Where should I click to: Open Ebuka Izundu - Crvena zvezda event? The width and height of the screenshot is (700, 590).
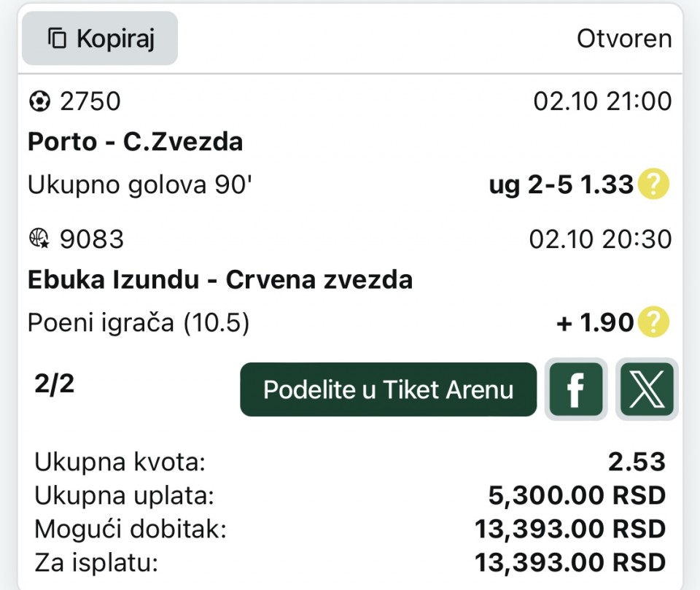tap(219, 279)
